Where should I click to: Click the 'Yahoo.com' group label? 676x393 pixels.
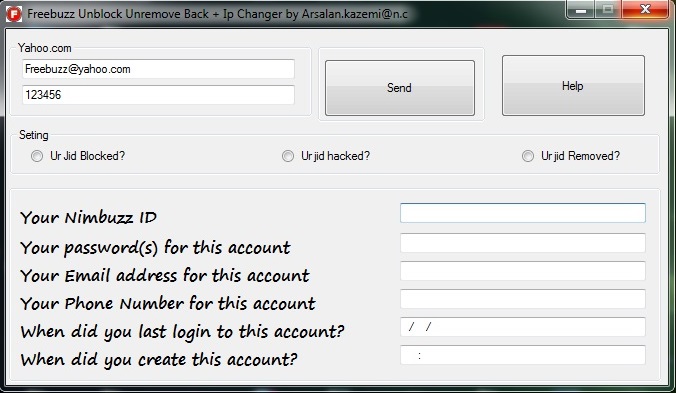pyautogui.click(x=45, y=48)
